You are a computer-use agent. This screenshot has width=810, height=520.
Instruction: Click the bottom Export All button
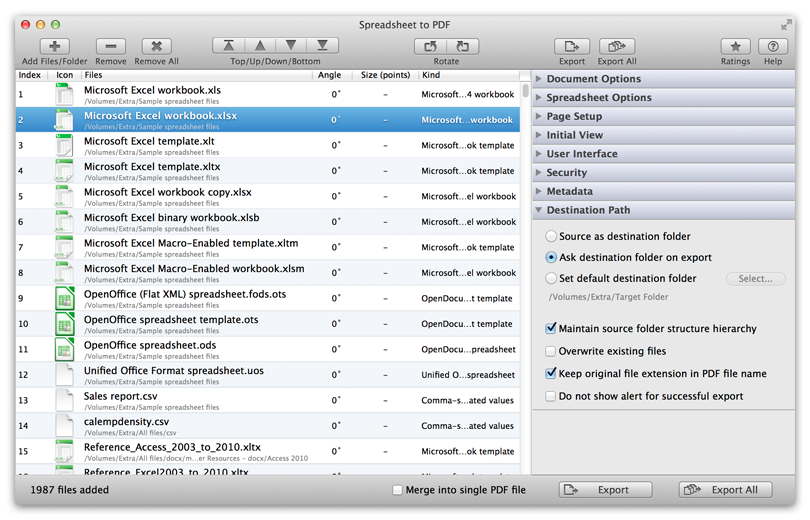[725, 490]
